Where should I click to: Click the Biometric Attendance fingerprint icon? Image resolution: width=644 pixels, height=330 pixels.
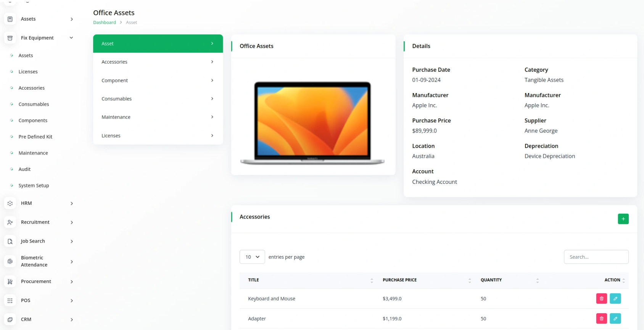coord(10,261)
